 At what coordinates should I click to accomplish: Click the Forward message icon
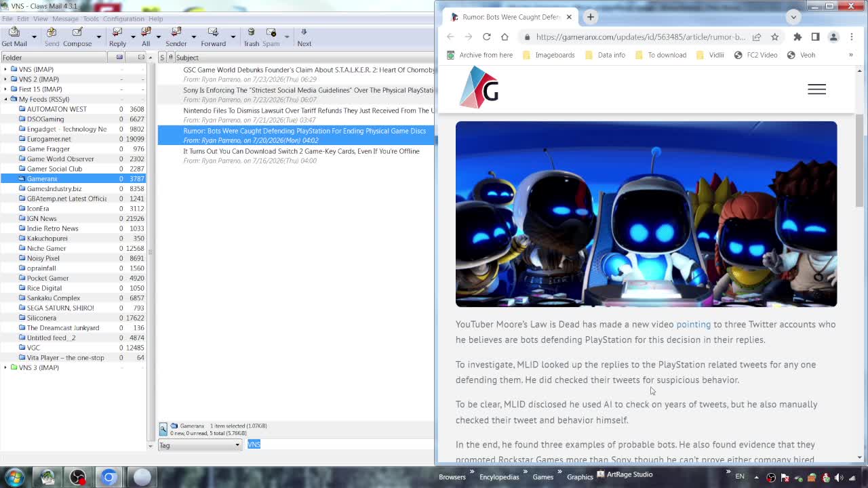click(213, 37)
